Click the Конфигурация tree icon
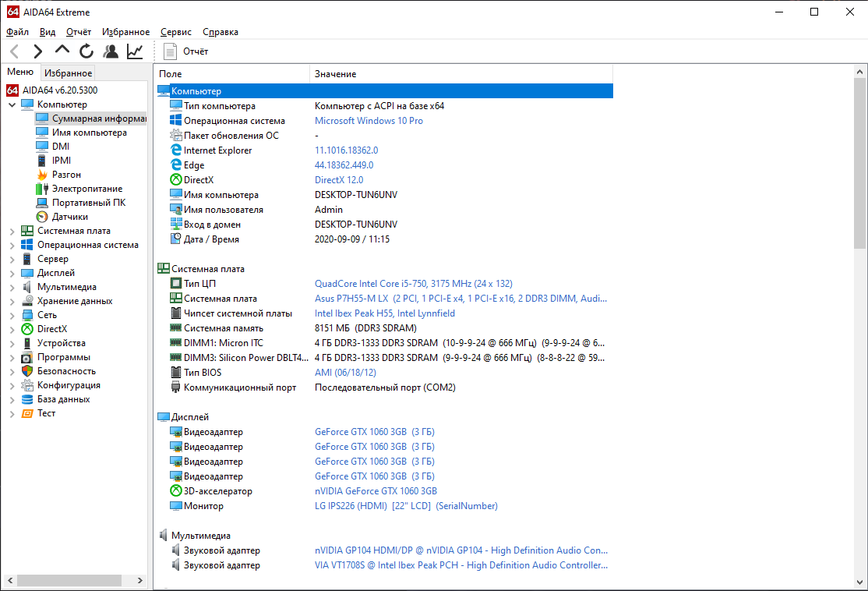The image size is (868, 591). (x=27, y=385)
